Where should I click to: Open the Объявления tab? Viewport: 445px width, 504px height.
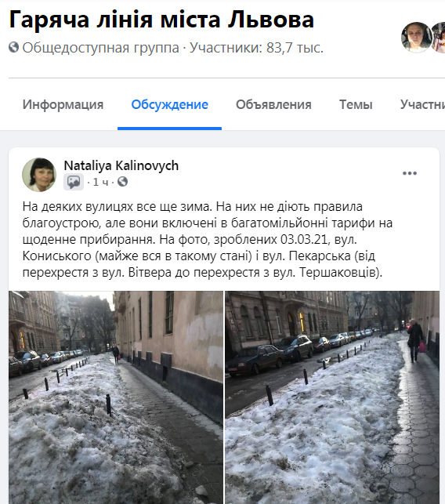pos(273,104)
